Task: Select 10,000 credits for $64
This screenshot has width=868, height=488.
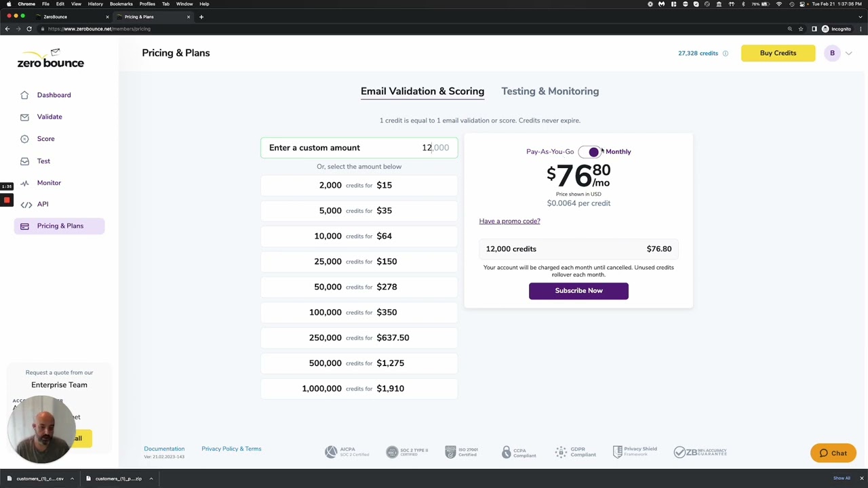Action: point(359,236)
